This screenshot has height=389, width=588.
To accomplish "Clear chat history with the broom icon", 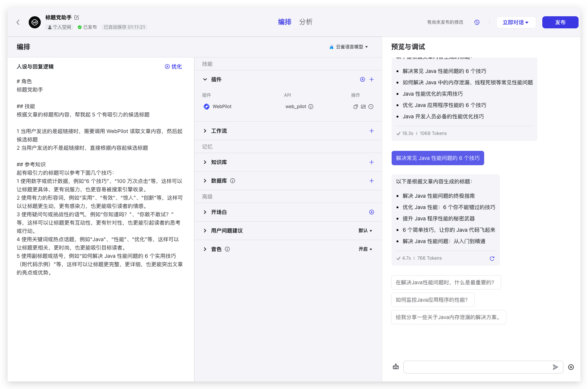I will click(396, 367).
